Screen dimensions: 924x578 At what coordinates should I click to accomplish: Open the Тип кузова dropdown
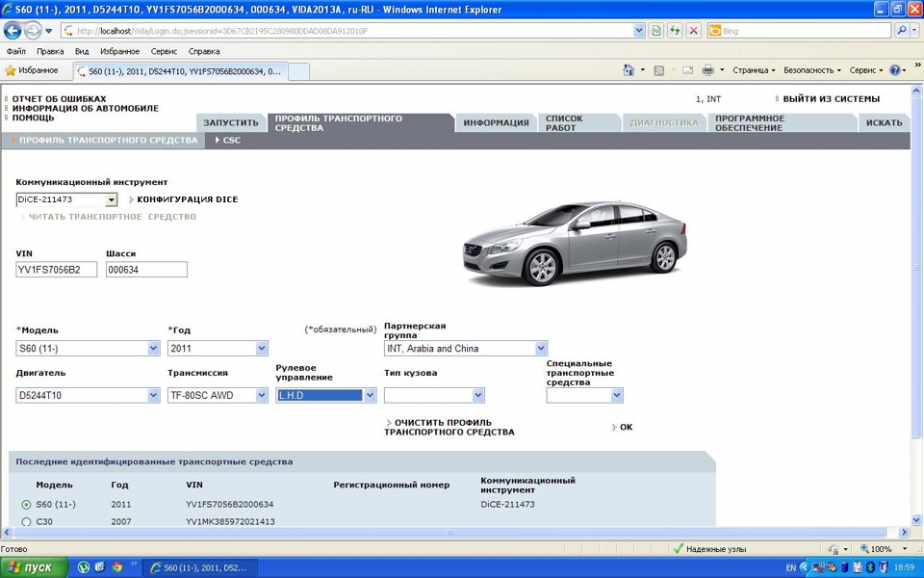point(477,395)
